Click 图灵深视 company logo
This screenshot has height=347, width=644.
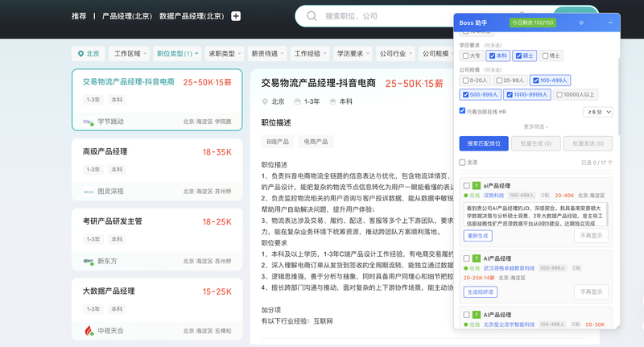[x=89, y=192]
